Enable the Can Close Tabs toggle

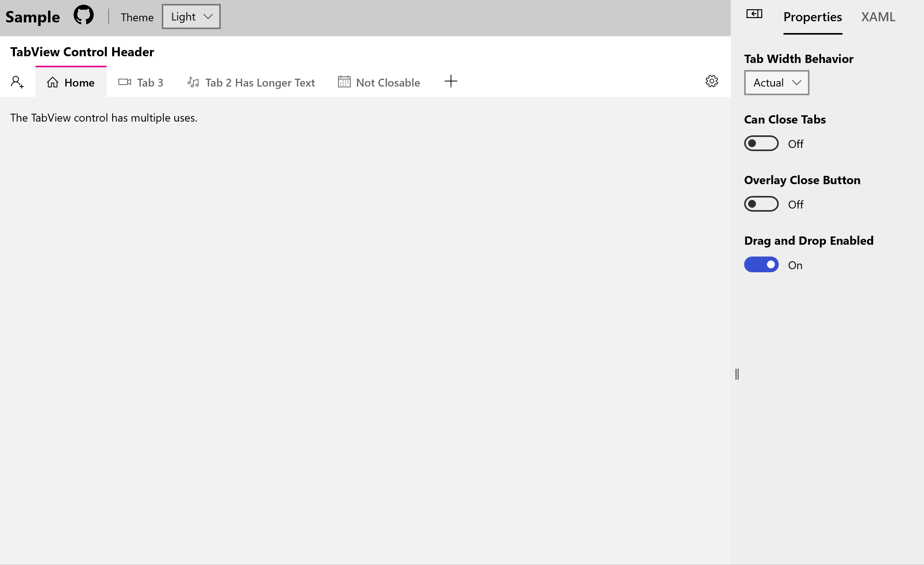point(761,143)
